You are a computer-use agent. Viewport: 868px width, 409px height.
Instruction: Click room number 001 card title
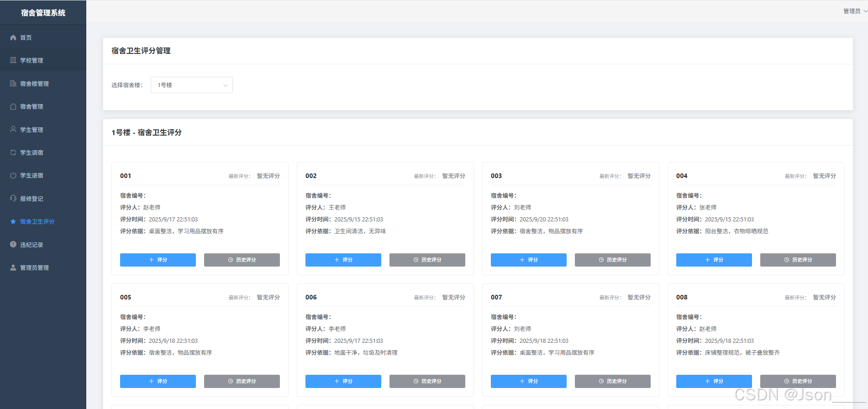pyautogui.click(x=126, y=176)
